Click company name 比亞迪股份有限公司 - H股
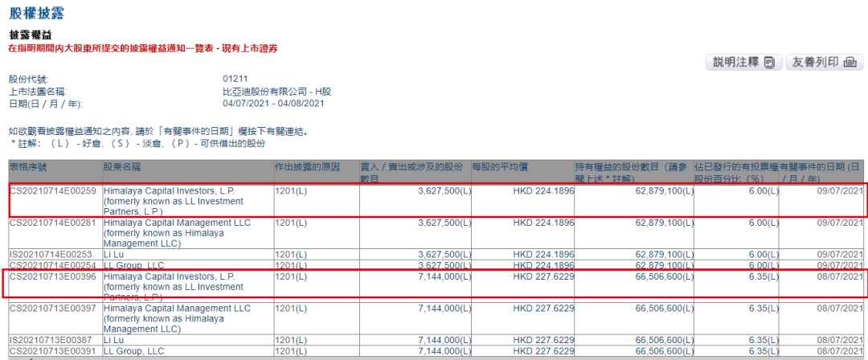Image resolution: width=868 pixels, height=360 pixels. point(276,92)
